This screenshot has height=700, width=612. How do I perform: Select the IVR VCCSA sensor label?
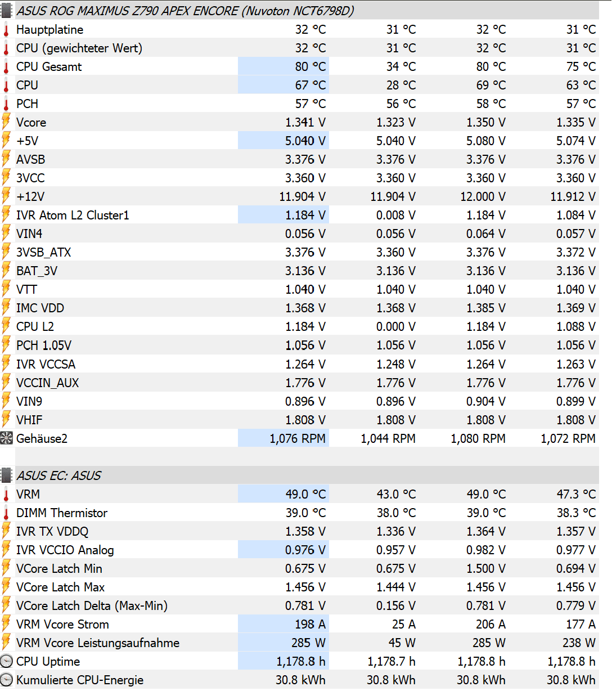(46, 364)
